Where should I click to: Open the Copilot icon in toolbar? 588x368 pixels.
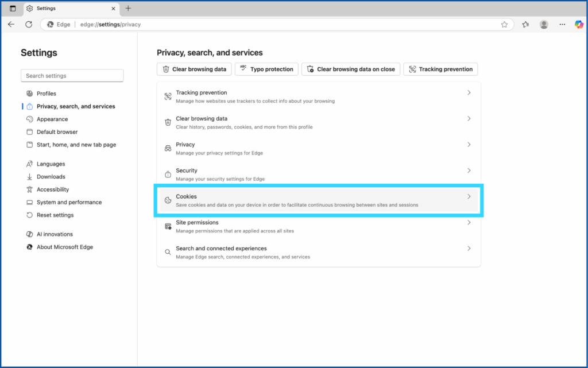[x=579, y=25]
